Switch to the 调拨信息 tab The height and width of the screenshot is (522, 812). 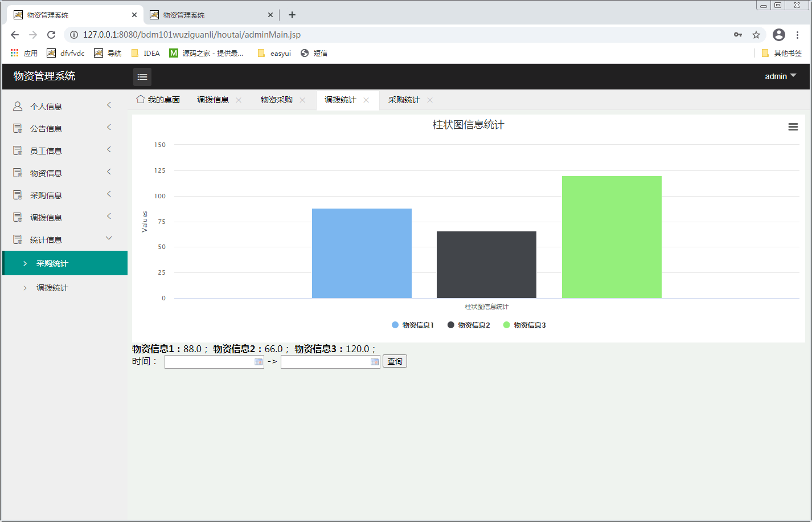tap(213, 100)
